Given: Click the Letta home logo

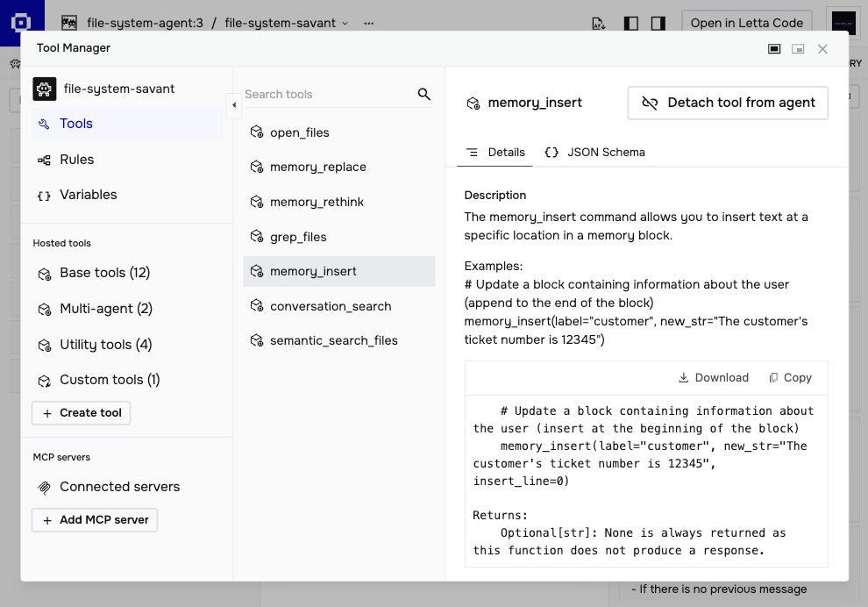Looking at the screenshot, I should pos(21,22).
